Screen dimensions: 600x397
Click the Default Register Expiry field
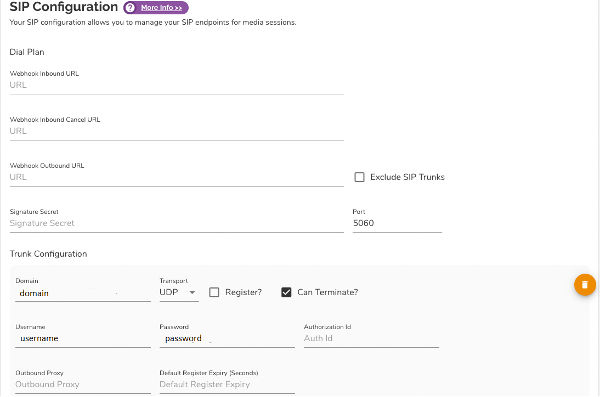[227, 384]
